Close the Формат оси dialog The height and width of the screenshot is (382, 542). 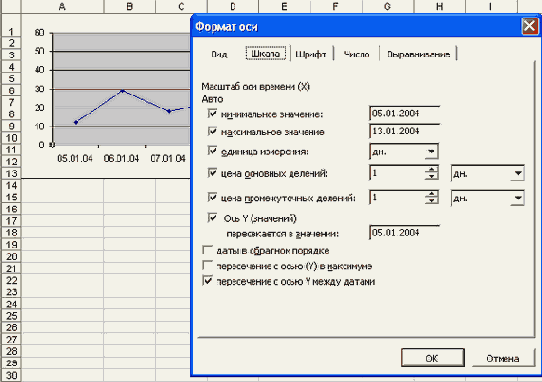(x=530, y=27)
